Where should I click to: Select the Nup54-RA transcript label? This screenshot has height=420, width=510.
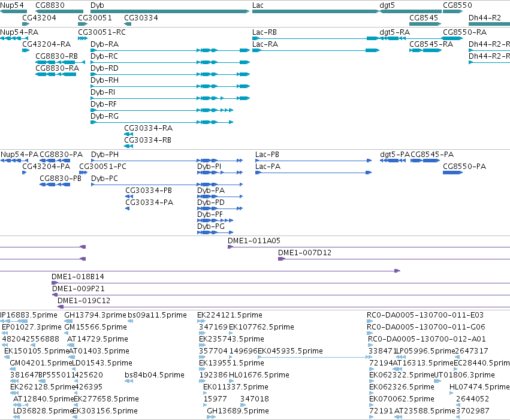point(19,32)
